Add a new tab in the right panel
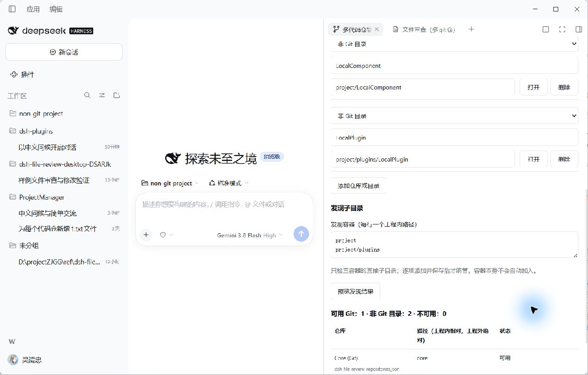Image resolution: width=588 pixels, height=375 pixels. point(471,29)
